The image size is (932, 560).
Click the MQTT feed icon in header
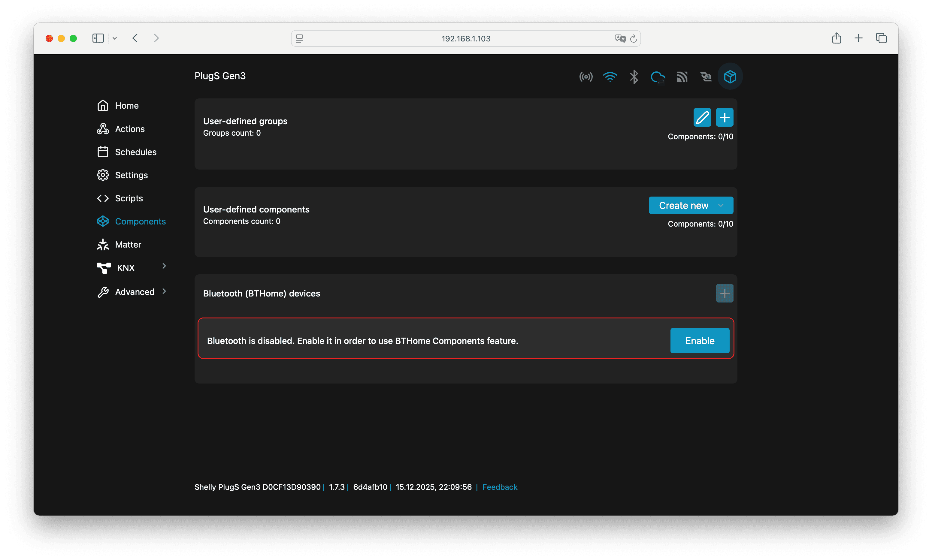click(682, 77)
